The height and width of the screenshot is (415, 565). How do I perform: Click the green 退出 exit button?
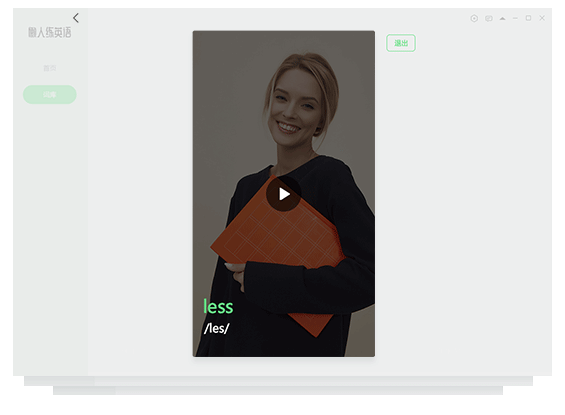click(401, 43)
